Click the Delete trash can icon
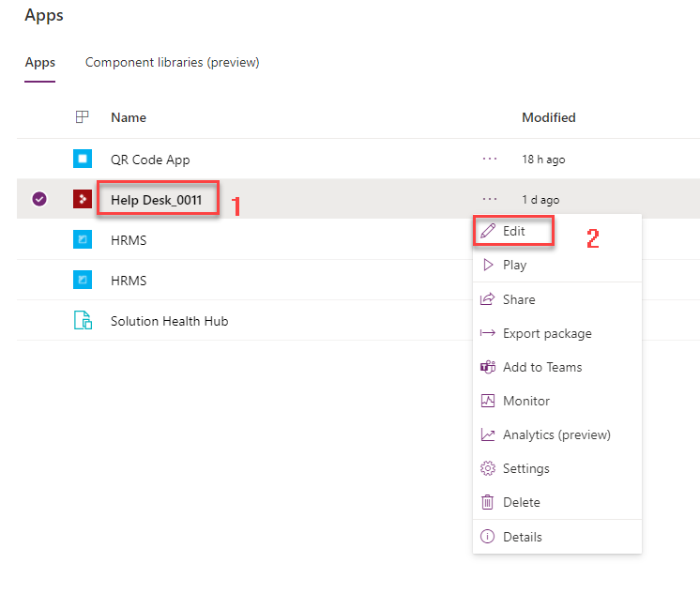The width and height of the screenshot is (700, 594). (488, 503)
